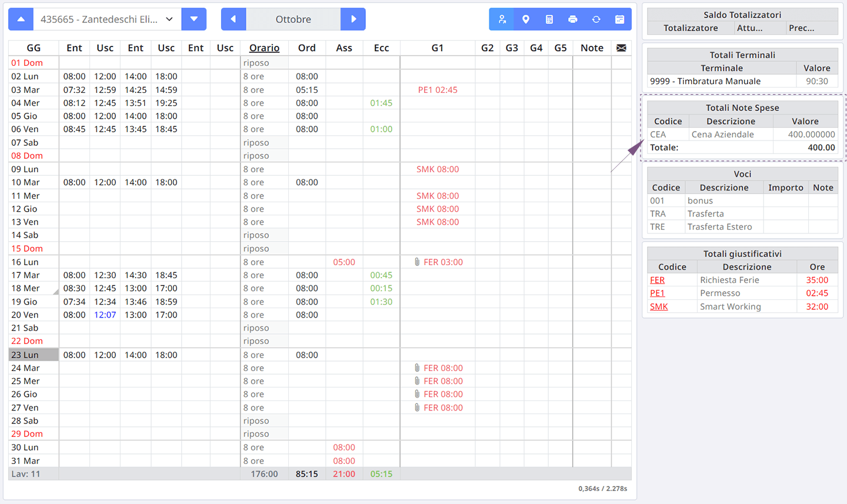This screenshot has height=504, width=847.
Task: Open the calendar icon in toolbar
Action: 620,19
